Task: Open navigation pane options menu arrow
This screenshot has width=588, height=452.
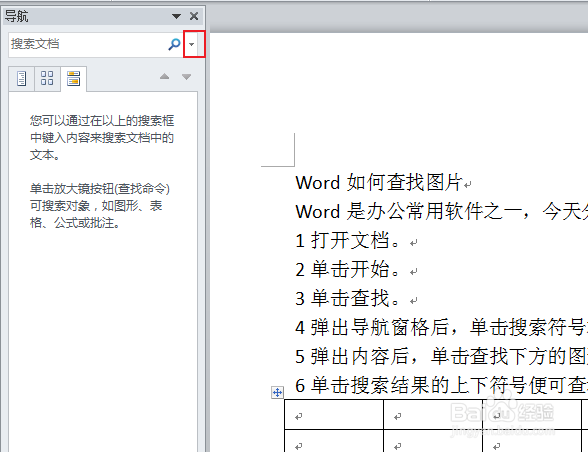Action: (x=176, y=16)
